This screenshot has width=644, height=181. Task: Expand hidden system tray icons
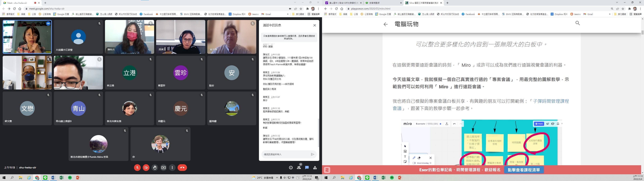pos(277,178)
